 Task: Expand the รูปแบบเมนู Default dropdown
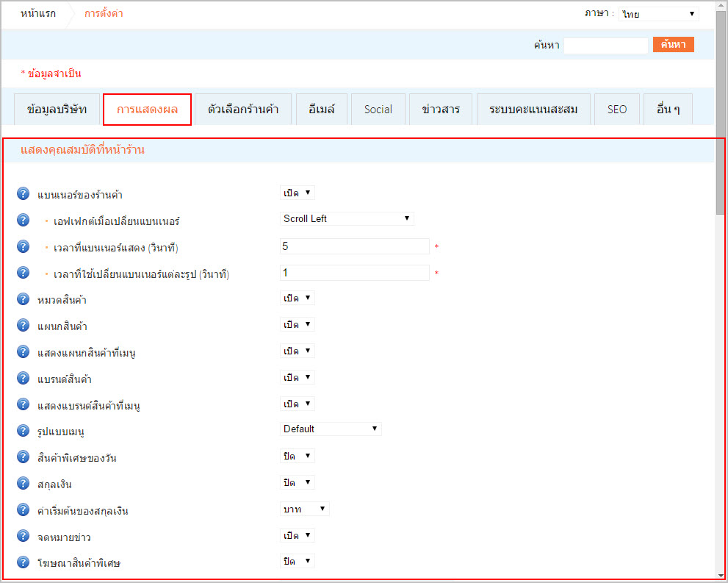pyautogui.click(x=331, y=429)
